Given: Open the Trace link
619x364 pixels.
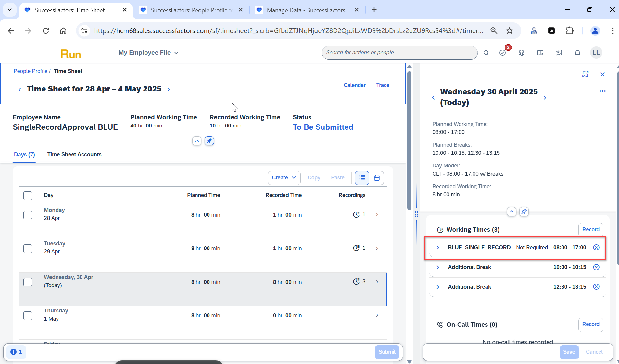Looking at the screenshot, I should tap(383, 85).
